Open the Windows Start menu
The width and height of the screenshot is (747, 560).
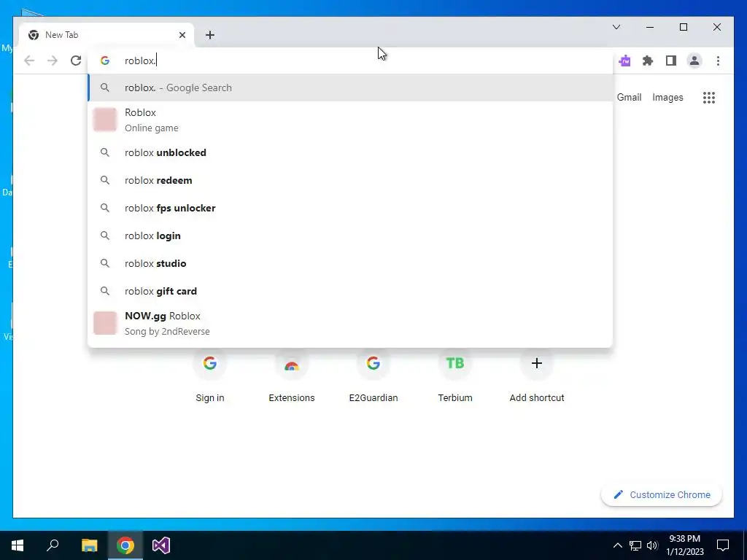click(18, 545)
